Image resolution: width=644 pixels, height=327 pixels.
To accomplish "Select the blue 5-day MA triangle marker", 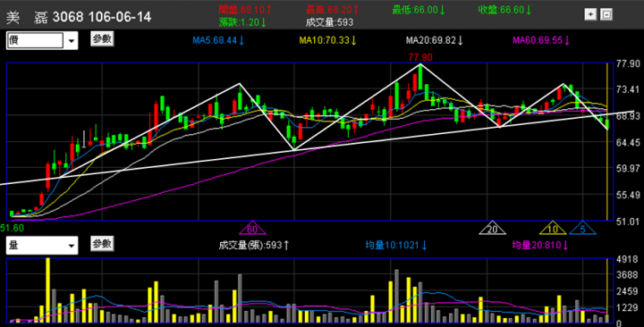I will pos(583,229).
